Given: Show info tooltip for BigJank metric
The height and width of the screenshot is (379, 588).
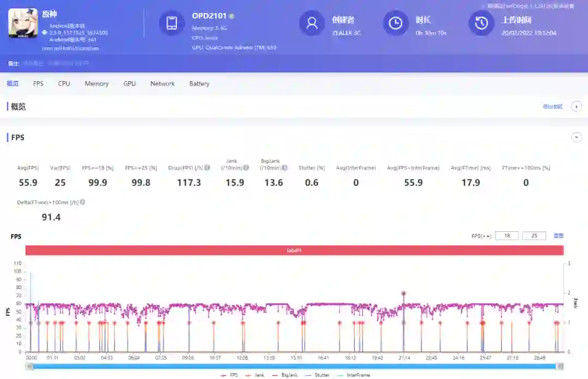Looking at the screenshot, I should 285,168.
